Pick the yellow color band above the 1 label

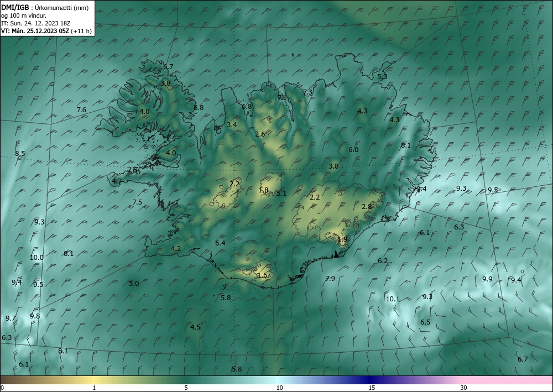94,380
